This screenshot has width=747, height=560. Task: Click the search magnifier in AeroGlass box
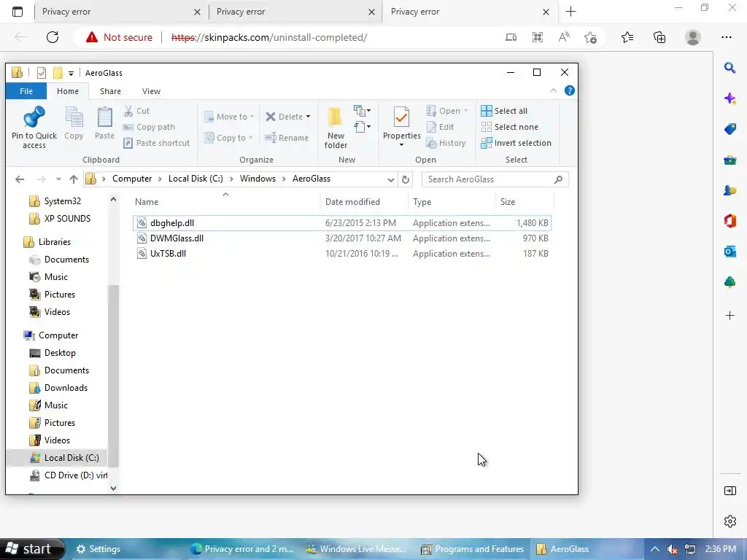point(558,179)
